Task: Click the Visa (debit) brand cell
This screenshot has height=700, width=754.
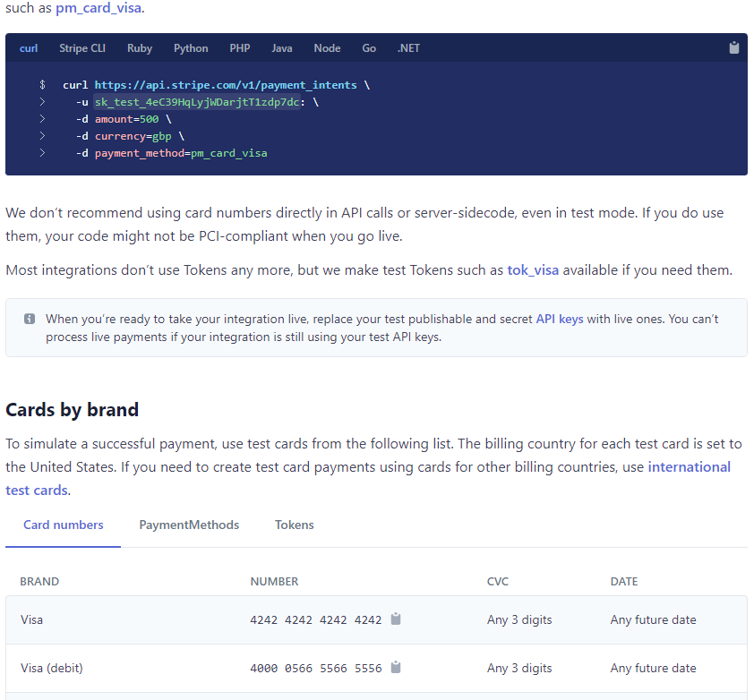Action: click(x=52, y=668)
